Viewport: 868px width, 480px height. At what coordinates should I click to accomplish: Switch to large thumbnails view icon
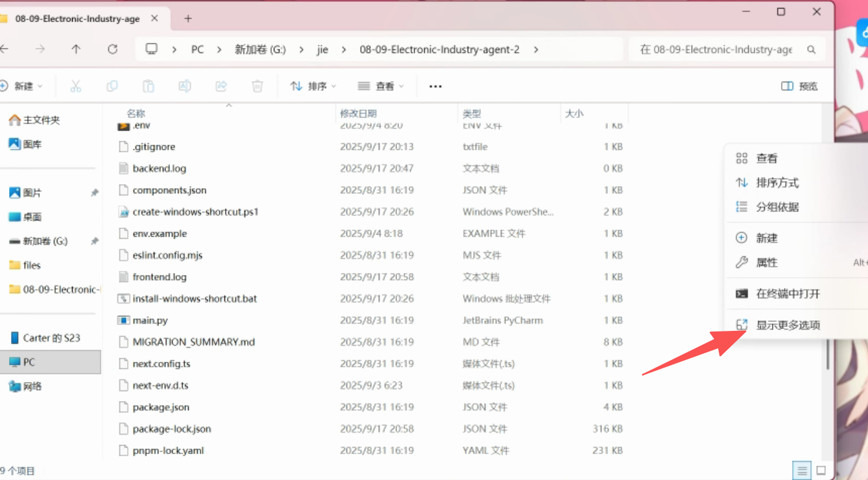pyautogui.click(x=821, y=470)
